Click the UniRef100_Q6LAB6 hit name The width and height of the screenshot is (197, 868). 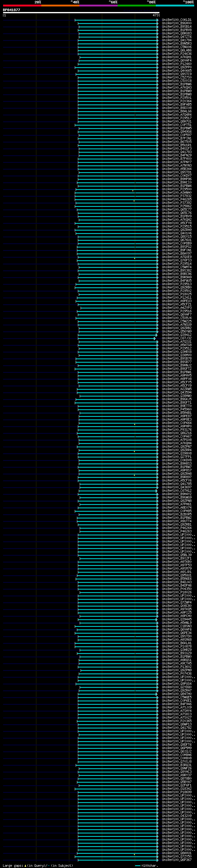pos(177,50)
